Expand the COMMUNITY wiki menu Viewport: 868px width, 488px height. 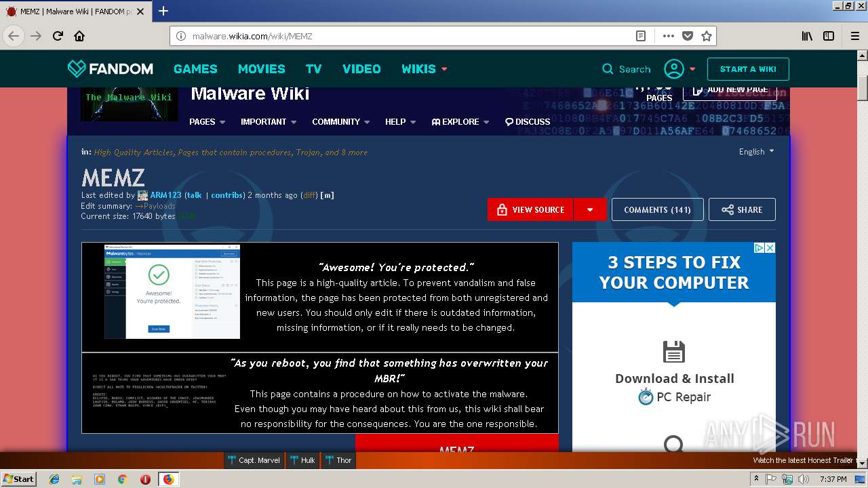[340, 122]
